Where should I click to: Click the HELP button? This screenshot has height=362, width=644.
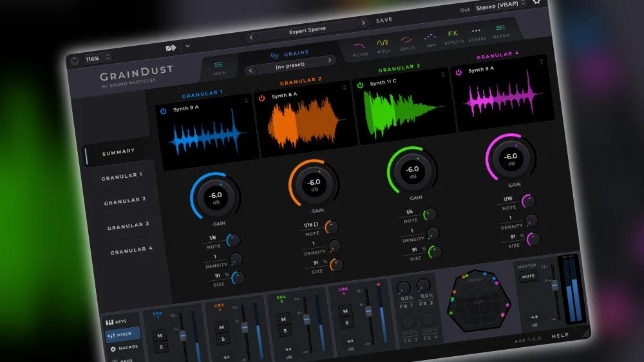560,336
